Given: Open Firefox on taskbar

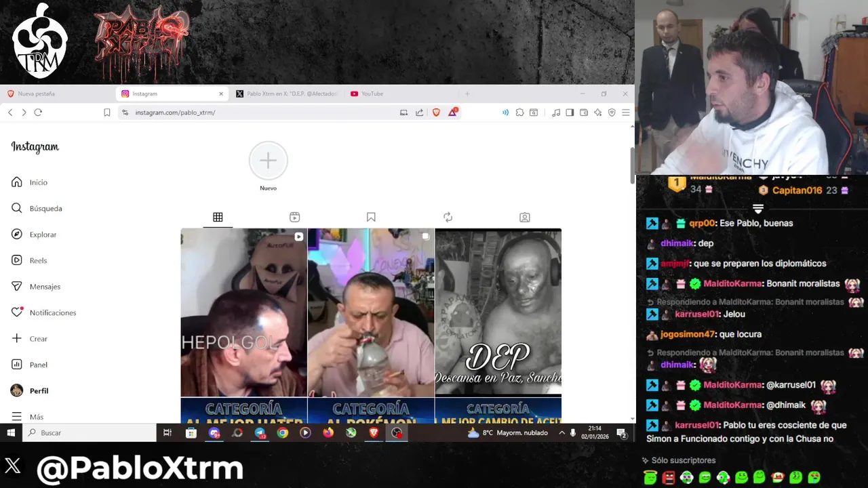Looking at the screenshot, I should tap(328, 432).
